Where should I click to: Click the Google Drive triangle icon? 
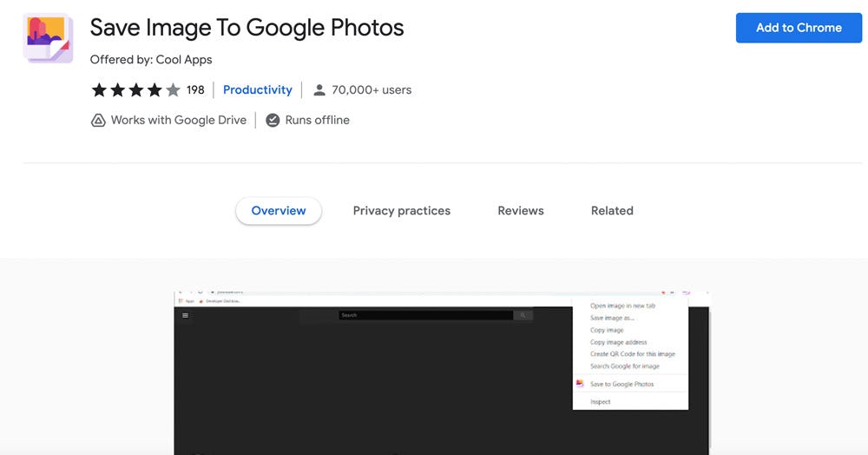click(98, 120)
